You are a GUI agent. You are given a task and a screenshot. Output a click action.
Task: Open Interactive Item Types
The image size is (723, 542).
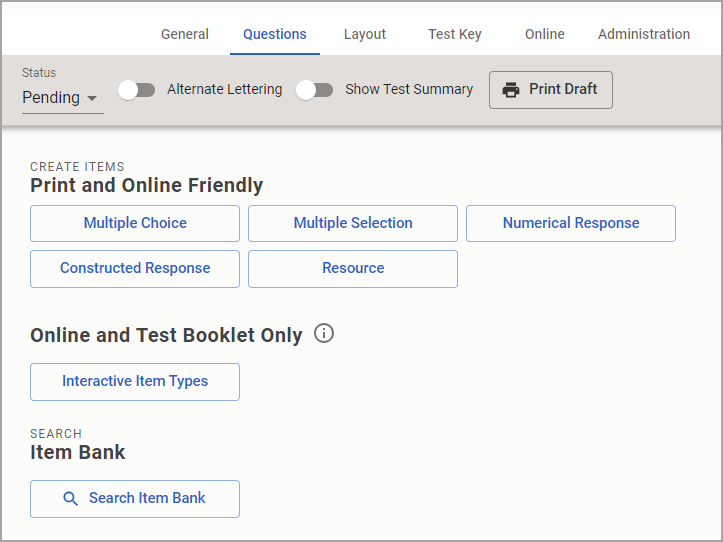click(135, 382)
